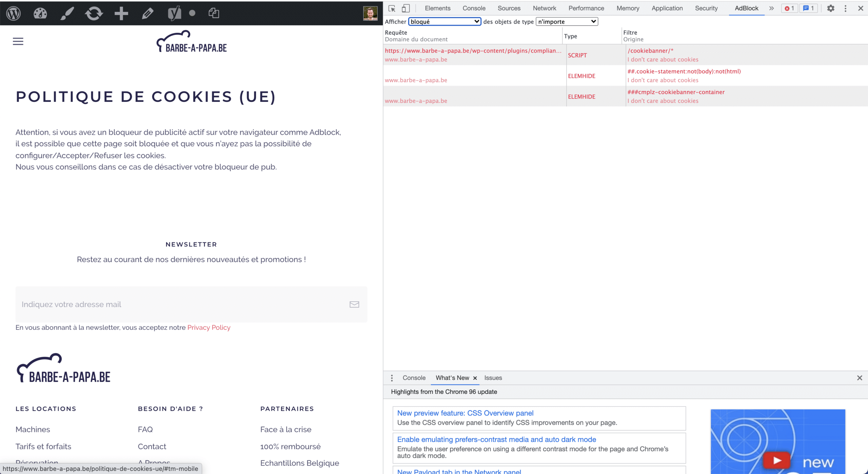Toggle the device toolbar icon

tap(406, 8)
